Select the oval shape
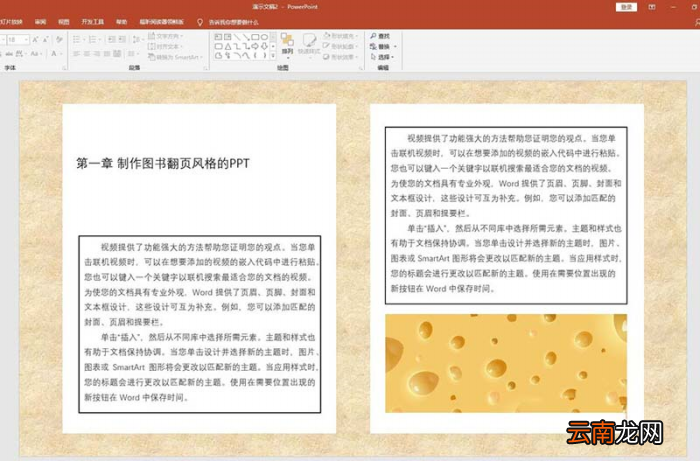 click(264, 37)
